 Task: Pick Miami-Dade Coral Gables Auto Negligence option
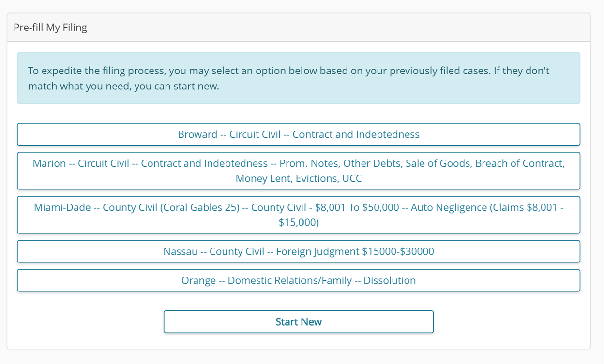tap(299, 215)
